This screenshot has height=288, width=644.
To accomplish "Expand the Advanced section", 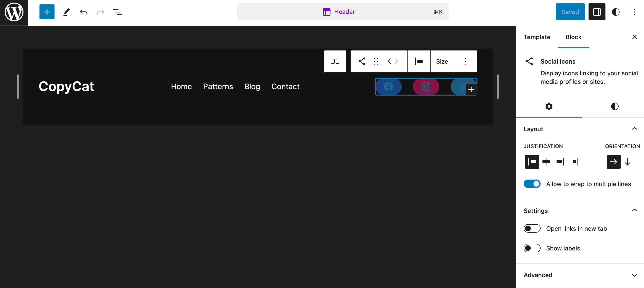I will pos(635,275).
